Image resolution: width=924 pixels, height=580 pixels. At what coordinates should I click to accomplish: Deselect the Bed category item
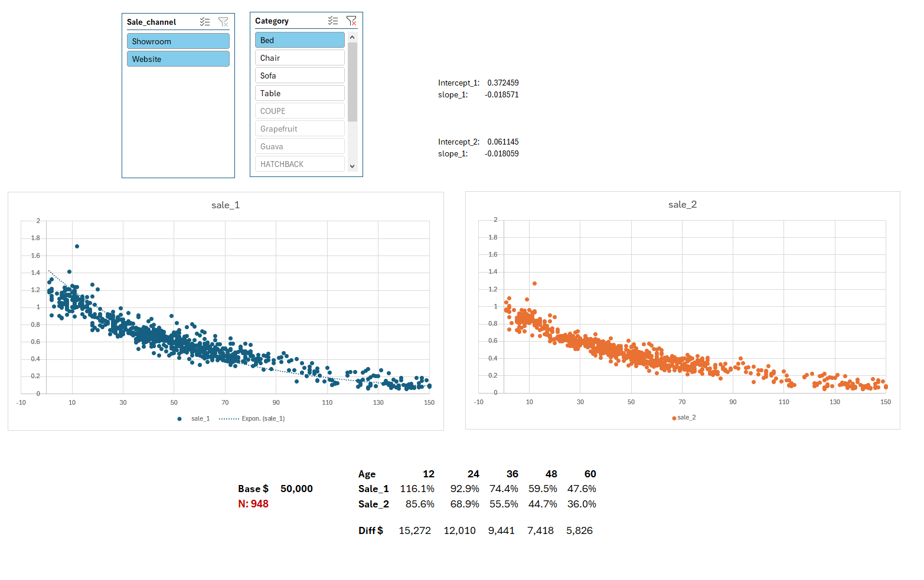(299, 40)
